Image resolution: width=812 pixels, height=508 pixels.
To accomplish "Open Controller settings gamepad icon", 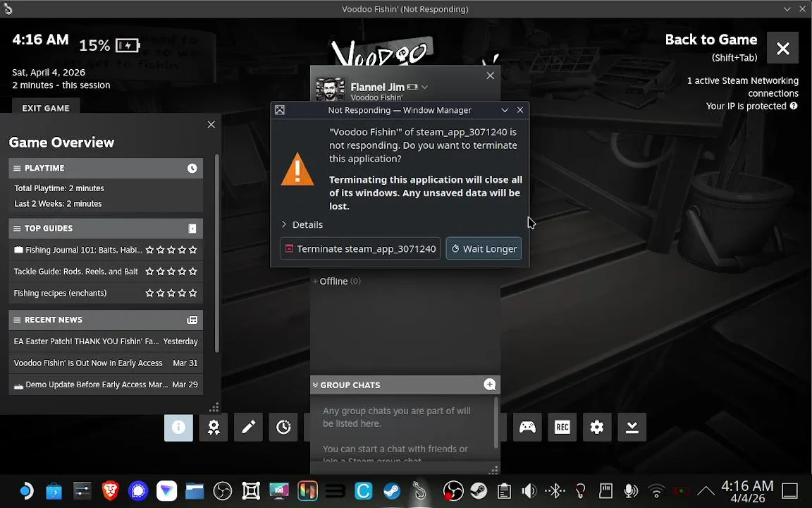I will (527, 427).
